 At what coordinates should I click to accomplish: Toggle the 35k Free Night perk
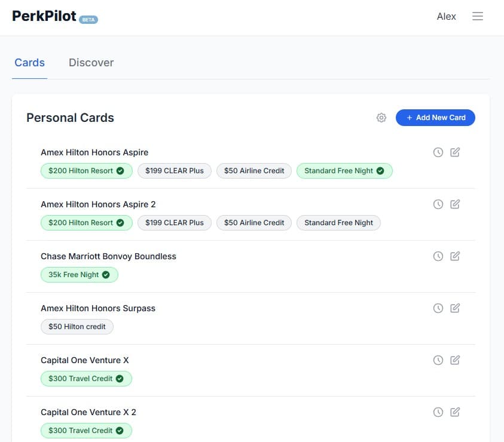(x=80, y=275)
